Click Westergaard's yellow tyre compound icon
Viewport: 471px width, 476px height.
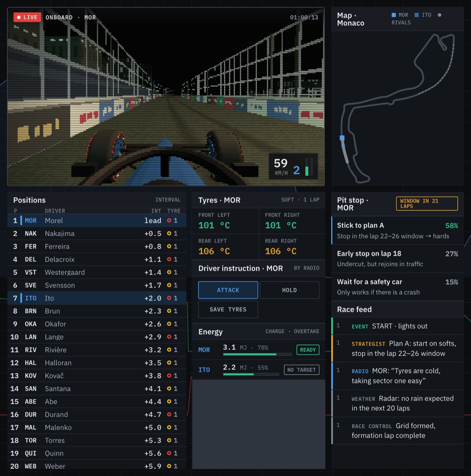pyautogui.click(x=169, y=272)
